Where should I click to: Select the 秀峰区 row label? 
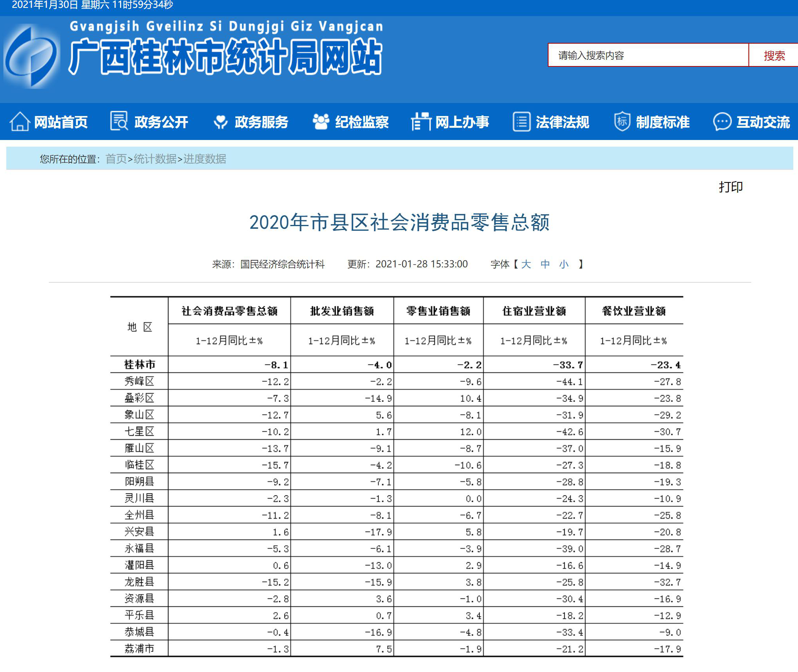[139, 381]
